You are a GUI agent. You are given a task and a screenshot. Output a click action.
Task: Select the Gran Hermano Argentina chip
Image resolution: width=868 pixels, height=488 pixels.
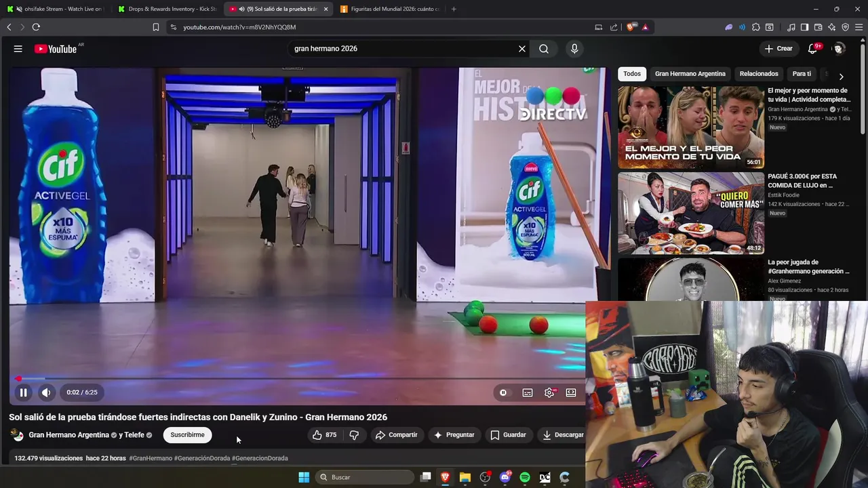(x=690, y=74)
